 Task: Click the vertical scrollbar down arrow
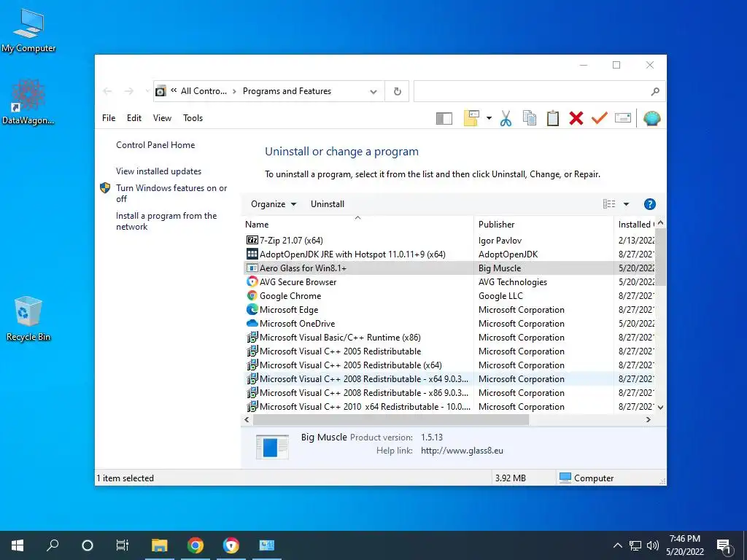pyautogui.click(x=660, y=407)
